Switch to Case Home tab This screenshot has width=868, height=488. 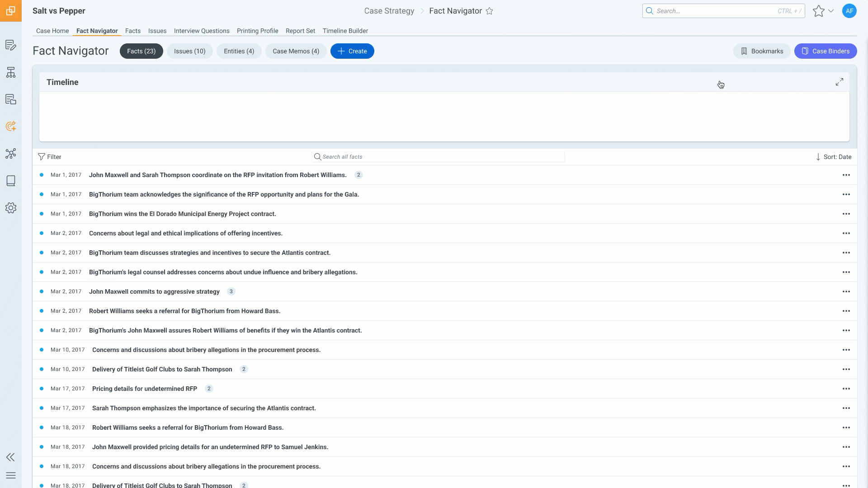point(52,31)
